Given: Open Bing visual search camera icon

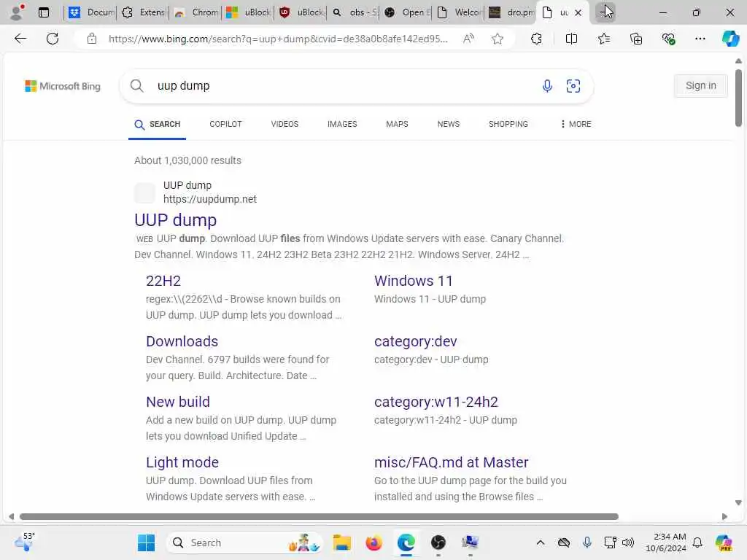Looking at the screenshot, I should pyautogui.click(x=573, y=86).
